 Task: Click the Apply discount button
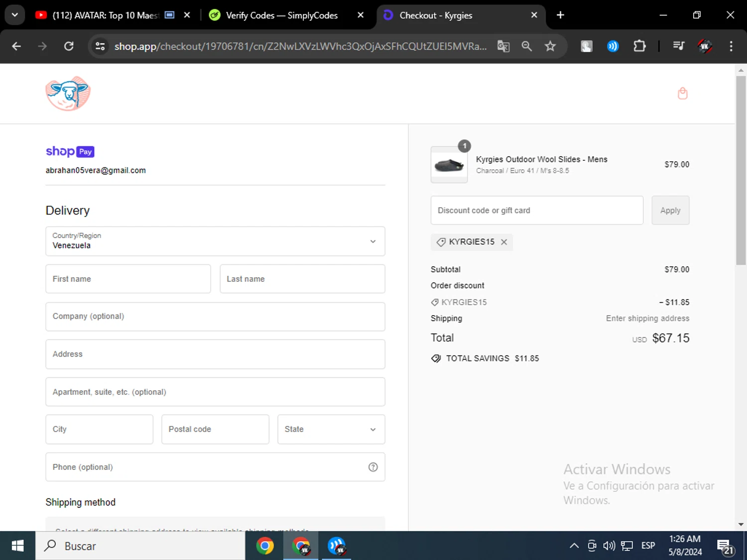click(x=670, y=210)
